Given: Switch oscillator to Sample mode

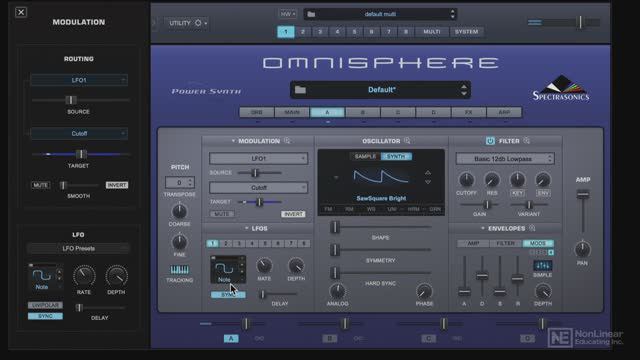Looking at the screenshot, I should [365, 156].
